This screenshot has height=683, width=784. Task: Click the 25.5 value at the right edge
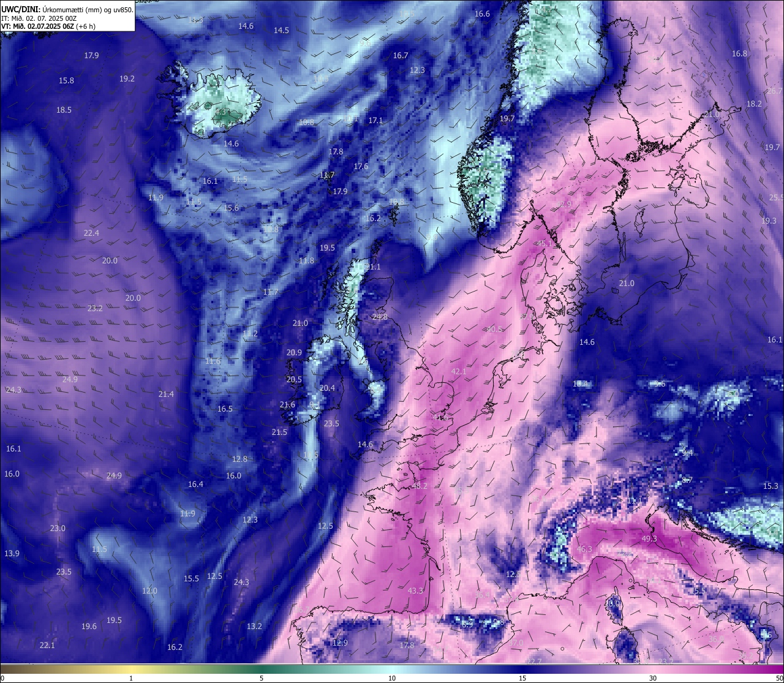(x=776, y=197)
